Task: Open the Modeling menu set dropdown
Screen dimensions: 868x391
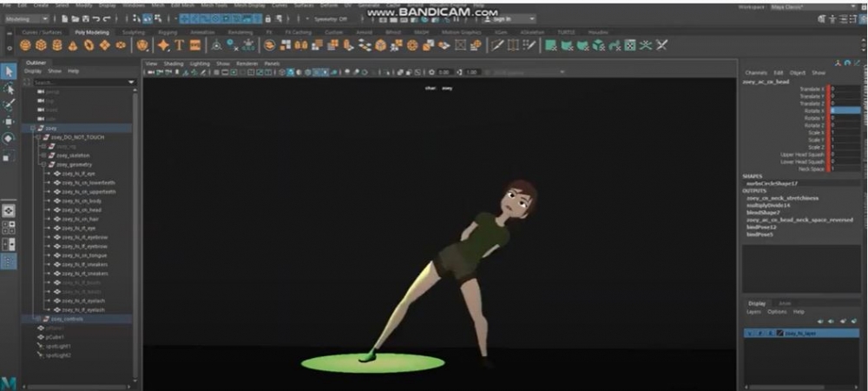Action: tap(27, 19)
